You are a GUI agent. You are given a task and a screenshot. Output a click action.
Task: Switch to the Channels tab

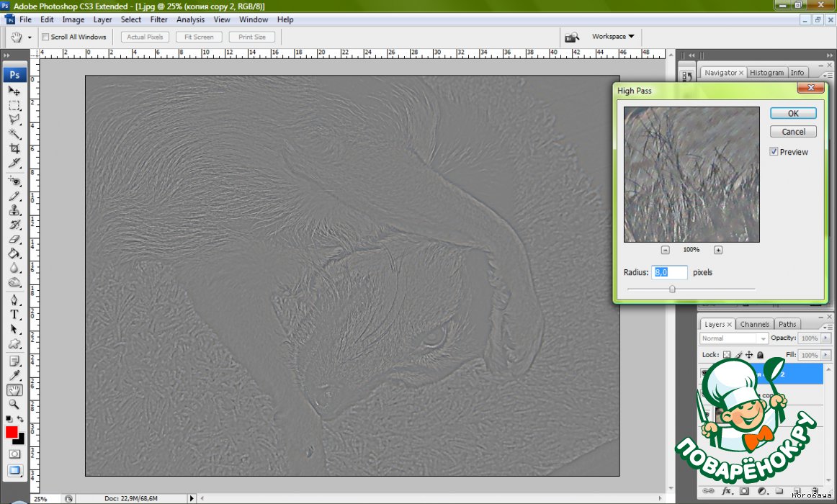point(755,325)
